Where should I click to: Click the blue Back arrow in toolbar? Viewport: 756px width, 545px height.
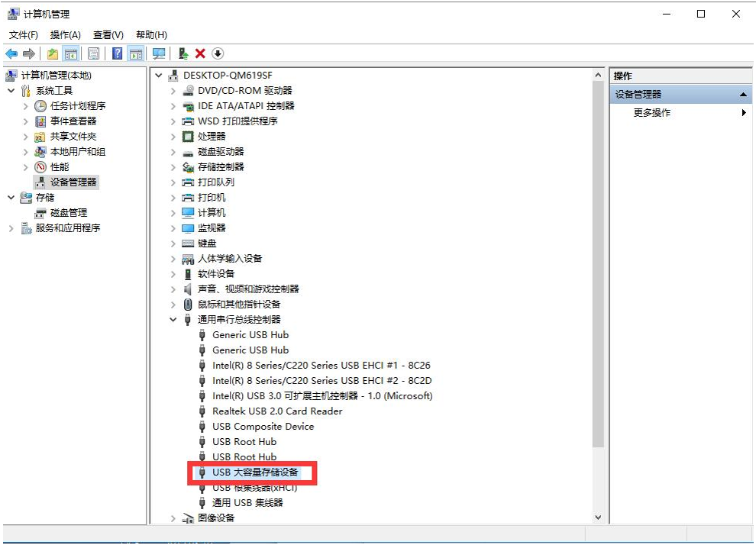coord(11,53)
